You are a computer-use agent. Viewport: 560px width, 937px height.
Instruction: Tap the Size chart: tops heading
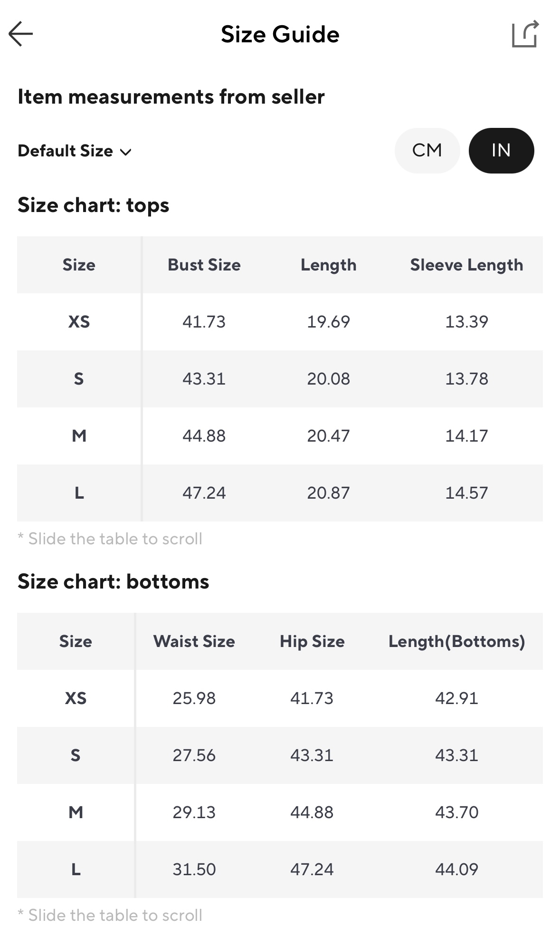coord(93,205)
